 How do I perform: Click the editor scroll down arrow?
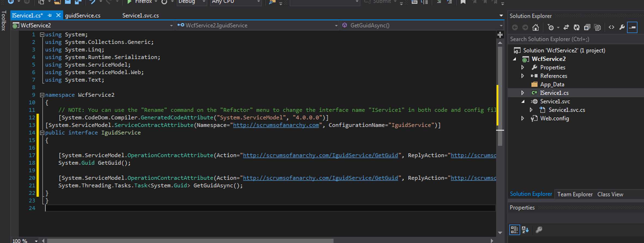(x=500, y=233)
